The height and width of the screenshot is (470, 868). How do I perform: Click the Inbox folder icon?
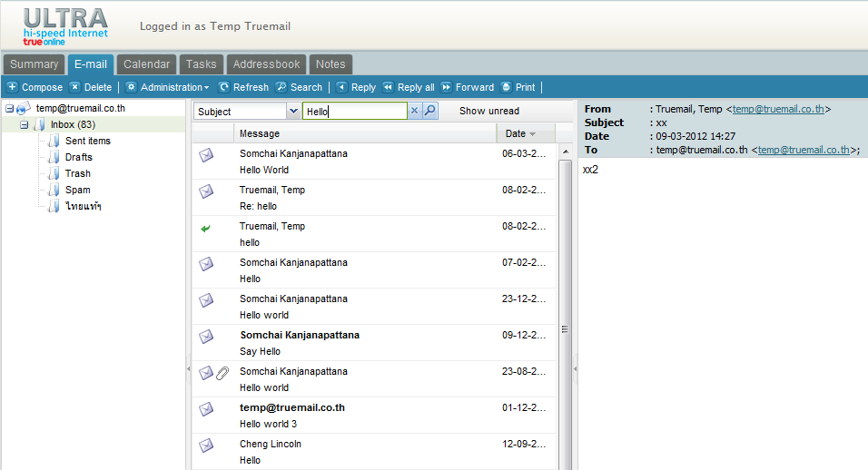(x=39, y=124)
